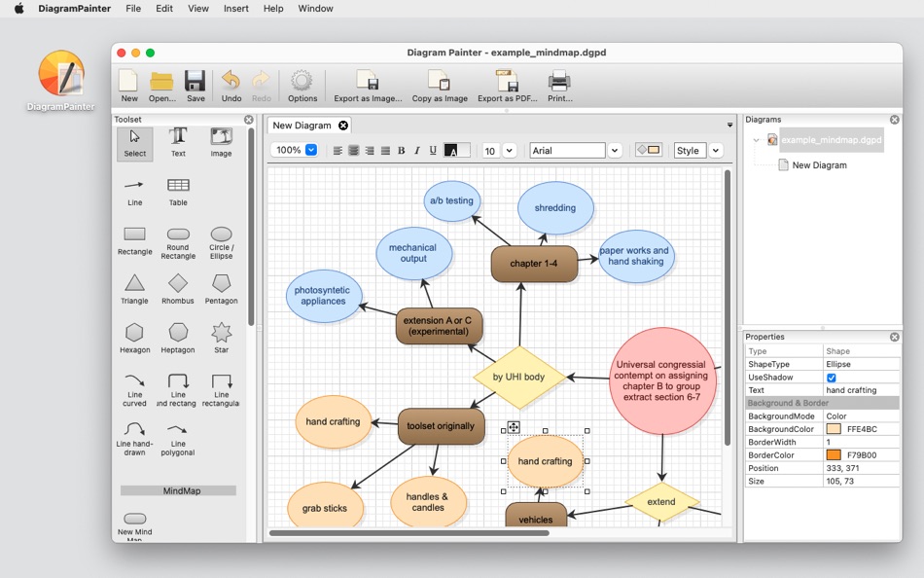Click the font name Arial field

point(567,151)
